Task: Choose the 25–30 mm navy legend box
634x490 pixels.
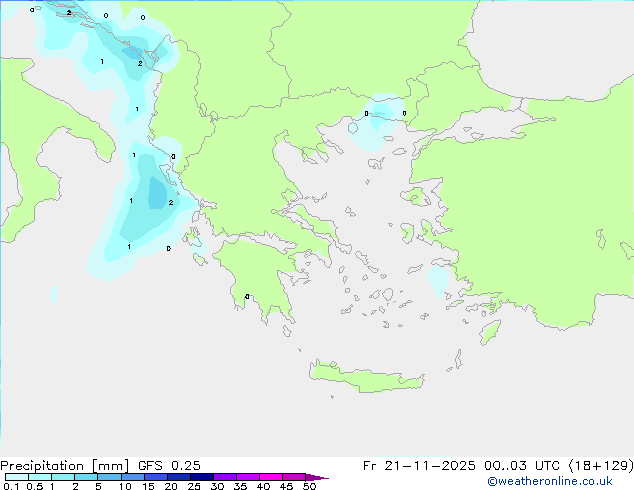Action: (202, 477)
